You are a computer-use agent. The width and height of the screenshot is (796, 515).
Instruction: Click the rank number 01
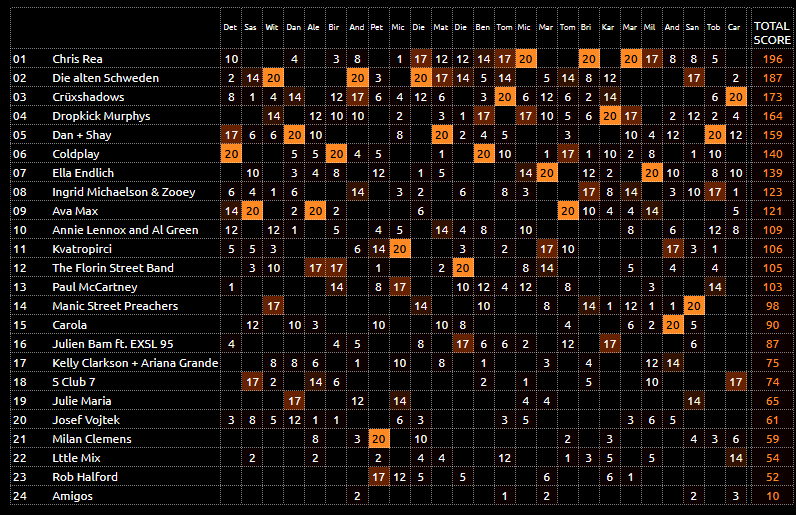[19, 59]
